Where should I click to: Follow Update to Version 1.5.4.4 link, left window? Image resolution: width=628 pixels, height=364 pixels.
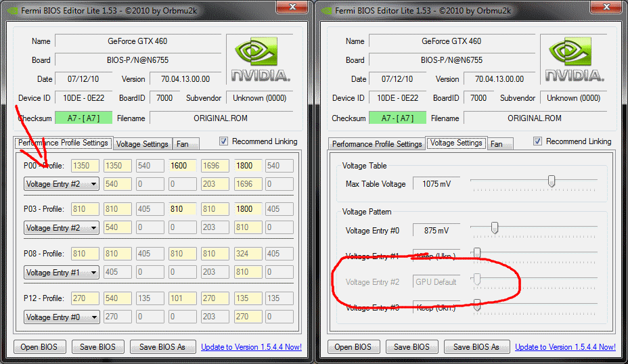coord(251,347)
